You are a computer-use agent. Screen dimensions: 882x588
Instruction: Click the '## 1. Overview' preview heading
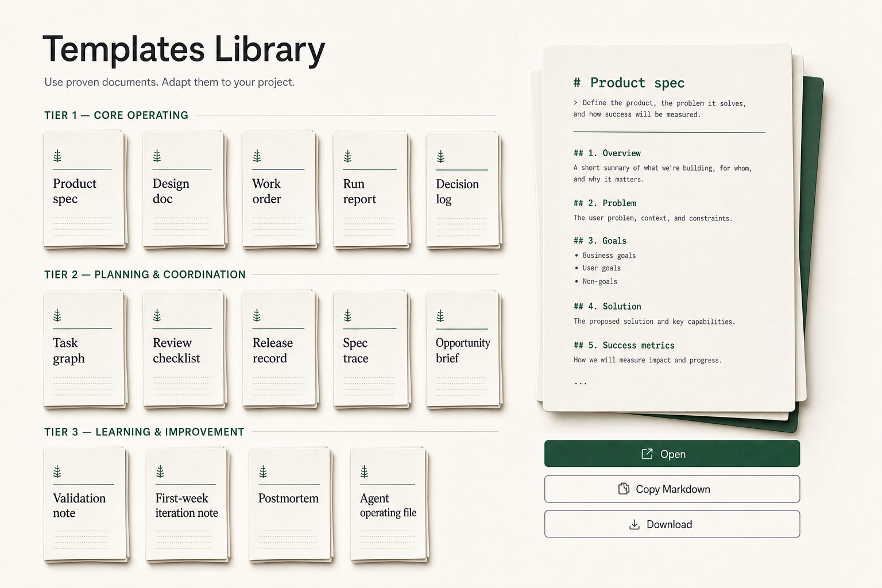pos(607,153)
